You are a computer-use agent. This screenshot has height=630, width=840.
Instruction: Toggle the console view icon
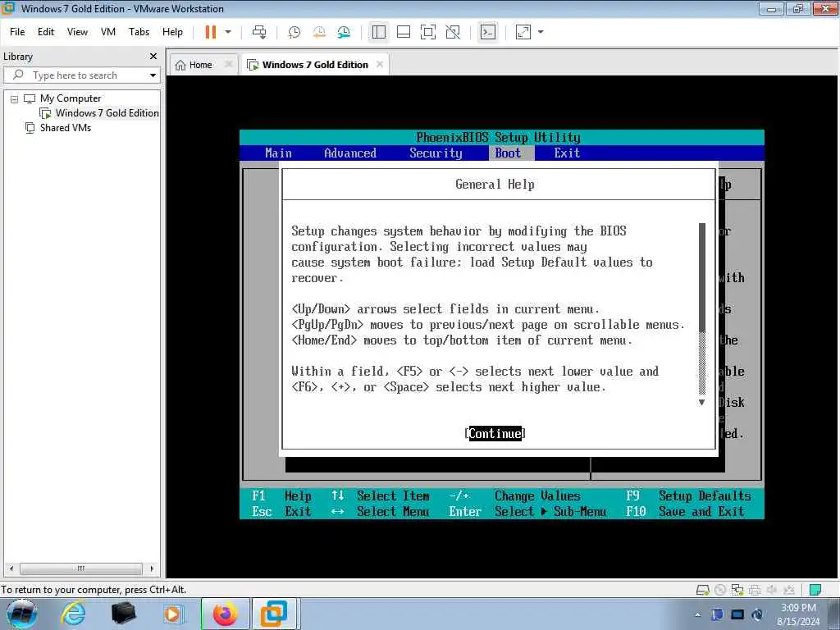pos(487,32)
